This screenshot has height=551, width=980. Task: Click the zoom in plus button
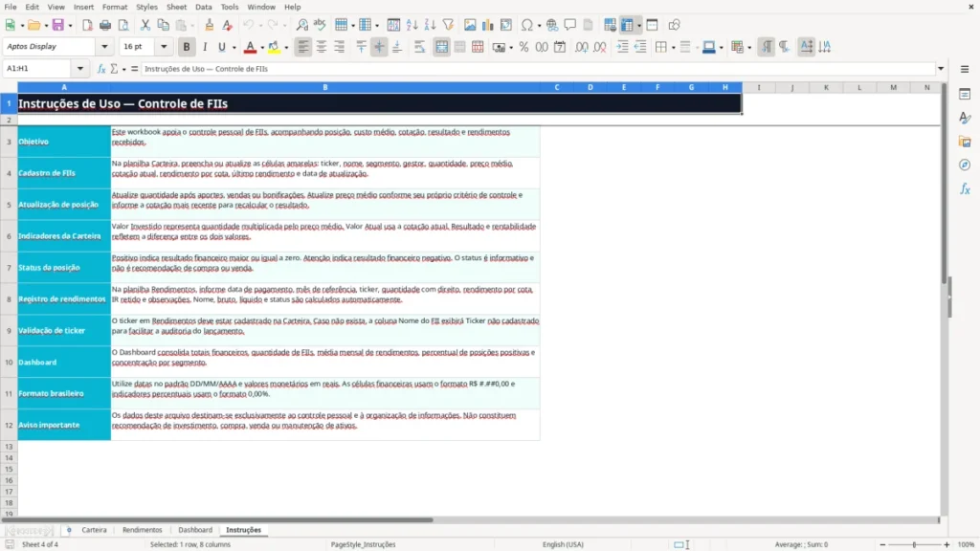point(947,544)
